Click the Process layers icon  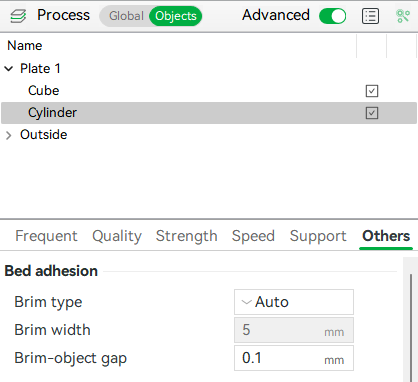(18, 16)
